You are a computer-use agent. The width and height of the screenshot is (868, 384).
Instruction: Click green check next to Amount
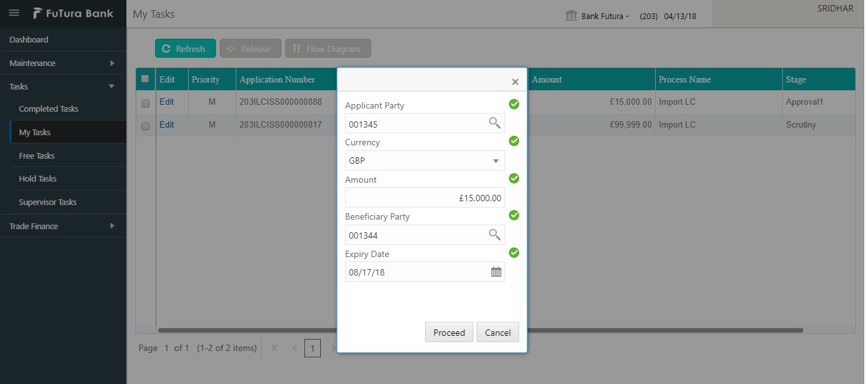(514, 178)
